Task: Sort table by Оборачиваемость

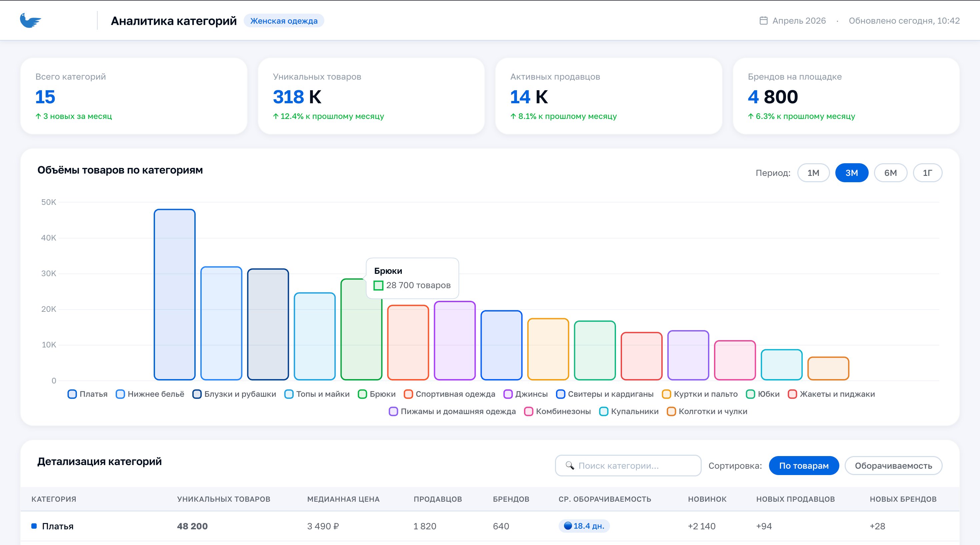Action: pyautogui.click(x=893, y=465)
